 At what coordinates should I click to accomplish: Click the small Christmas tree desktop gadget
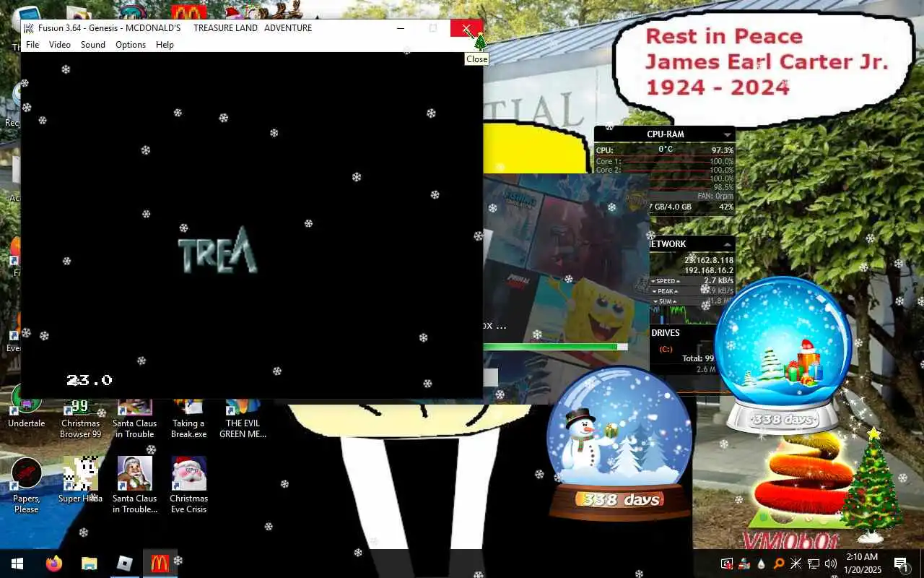click(872, 484)
